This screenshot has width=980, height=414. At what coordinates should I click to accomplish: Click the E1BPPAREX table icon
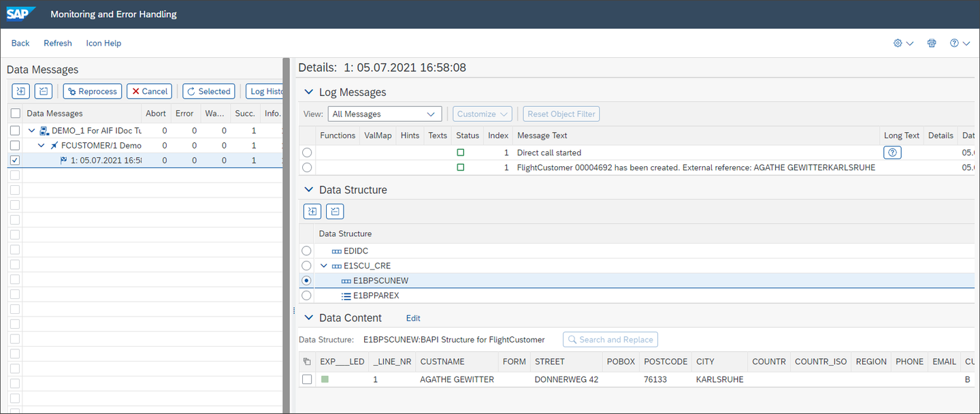pyautogui.click(x=346, y=296)
